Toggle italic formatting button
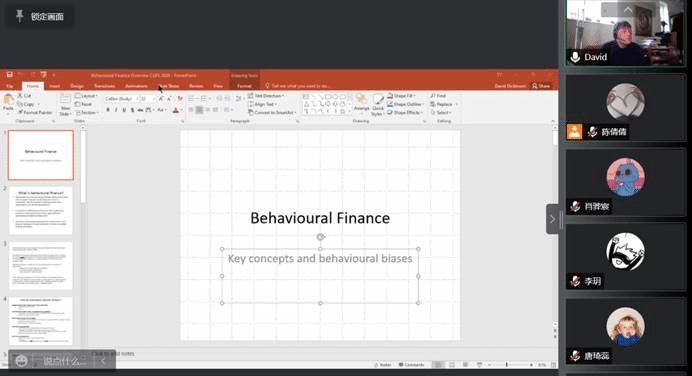Image resolution: width=692 pixels, height=376 pixels. pyautogui.click(x=116, y=110)
